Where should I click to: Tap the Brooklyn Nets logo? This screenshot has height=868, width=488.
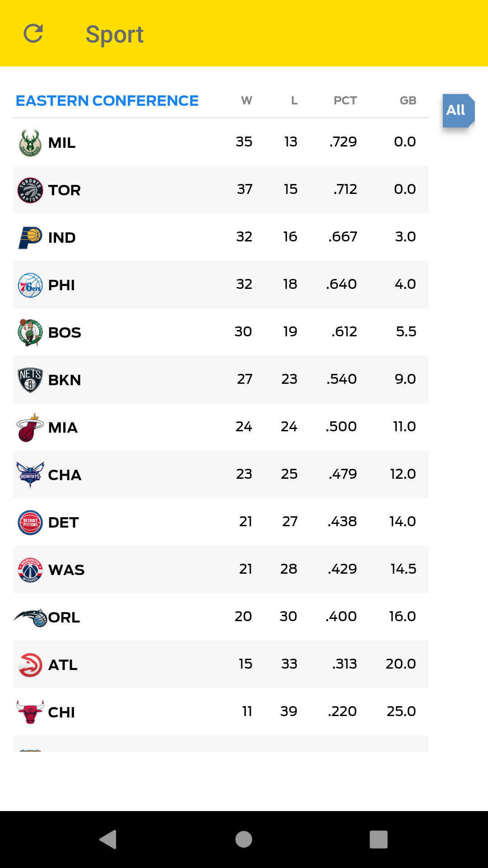point(30,380)
